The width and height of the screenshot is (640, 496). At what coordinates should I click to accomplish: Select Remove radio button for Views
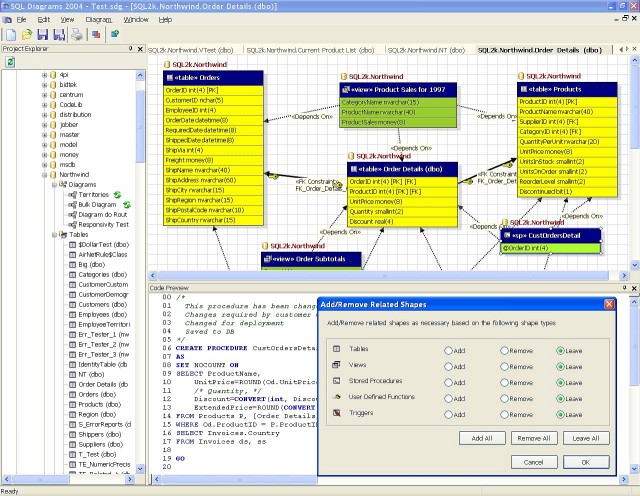pos(505,368)
